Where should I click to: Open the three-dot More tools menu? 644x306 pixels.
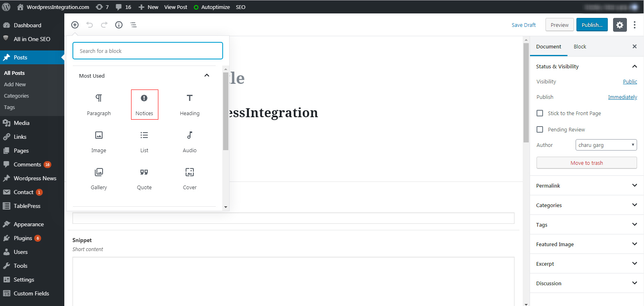[x=634, y=25]
